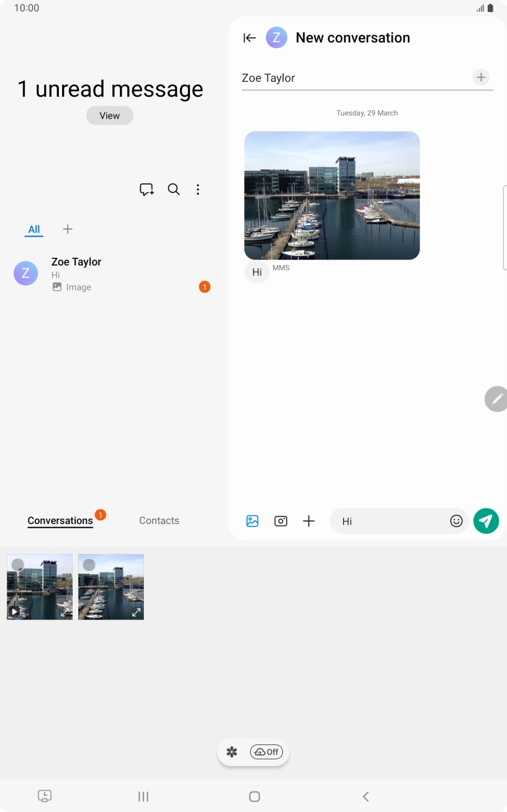Open the marina photo in the chat
The height and width of the screenshot is (812, 507).
click(332, 196)
